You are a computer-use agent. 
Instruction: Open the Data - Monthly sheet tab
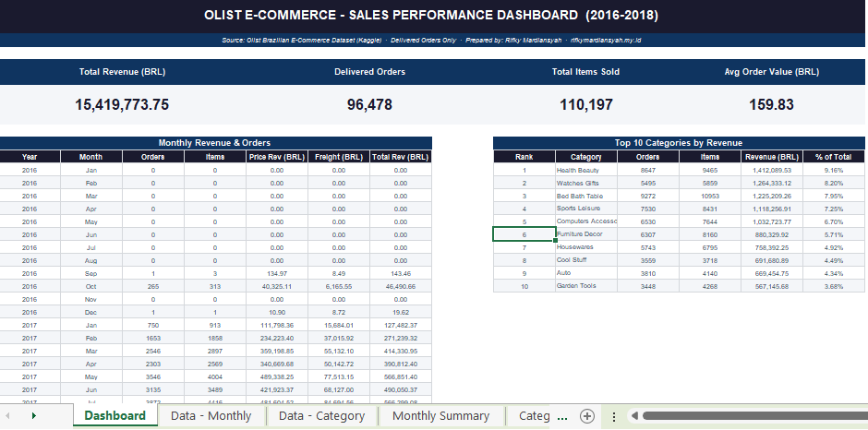[x=211, y=415]
